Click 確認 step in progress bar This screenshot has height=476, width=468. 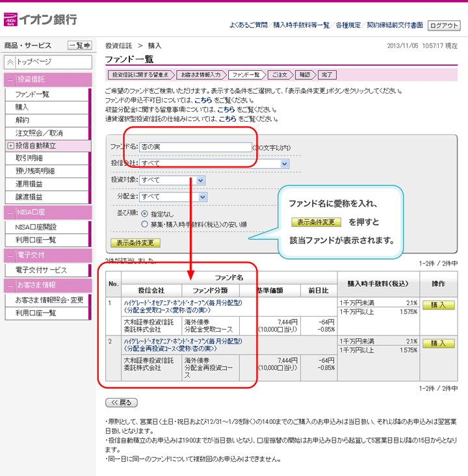(x=305, y=75)
